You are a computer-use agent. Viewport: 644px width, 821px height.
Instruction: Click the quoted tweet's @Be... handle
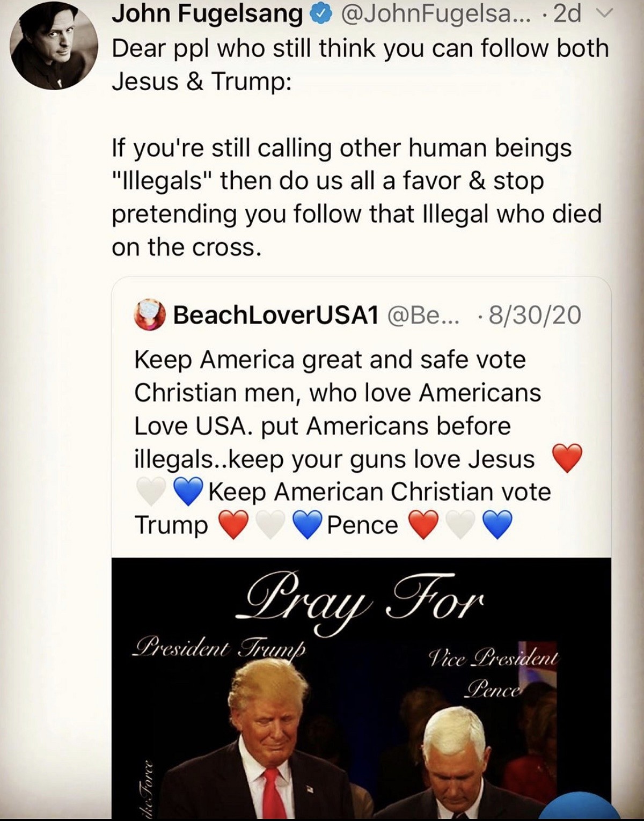[x=423, y=315]
